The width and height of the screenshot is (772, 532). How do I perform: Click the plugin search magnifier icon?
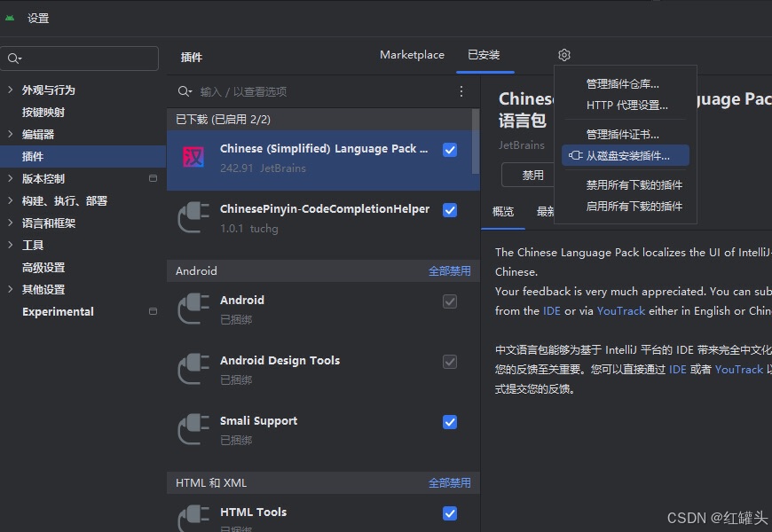tap(185, 91)
